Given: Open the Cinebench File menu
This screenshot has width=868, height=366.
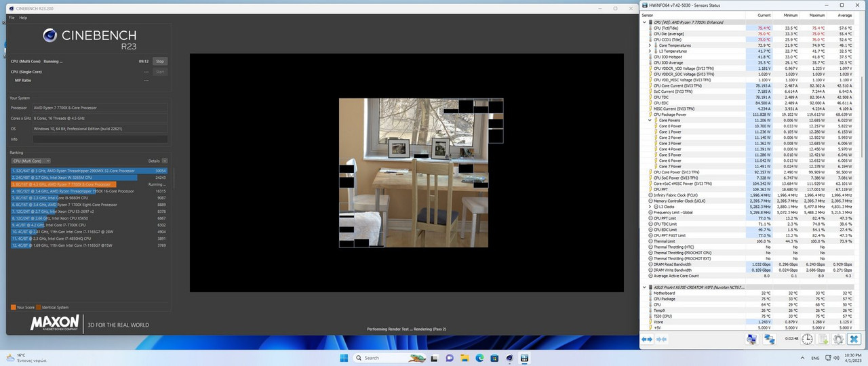Looking at the screenshot, I should point(12,18).
